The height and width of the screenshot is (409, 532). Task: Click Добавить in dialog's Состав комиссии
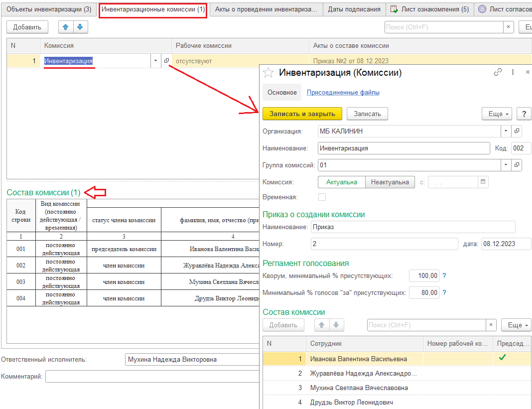(283, 325)
